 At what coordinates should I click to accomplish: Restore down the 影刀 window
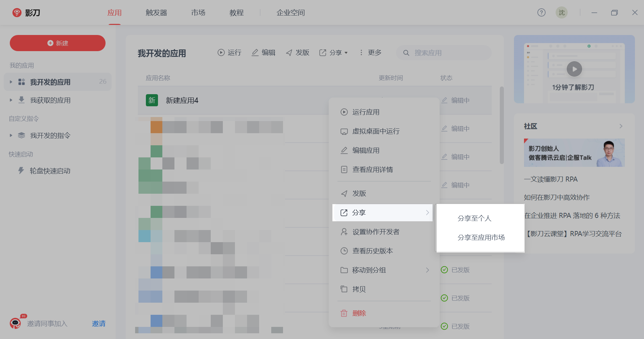tap(614, 12)
